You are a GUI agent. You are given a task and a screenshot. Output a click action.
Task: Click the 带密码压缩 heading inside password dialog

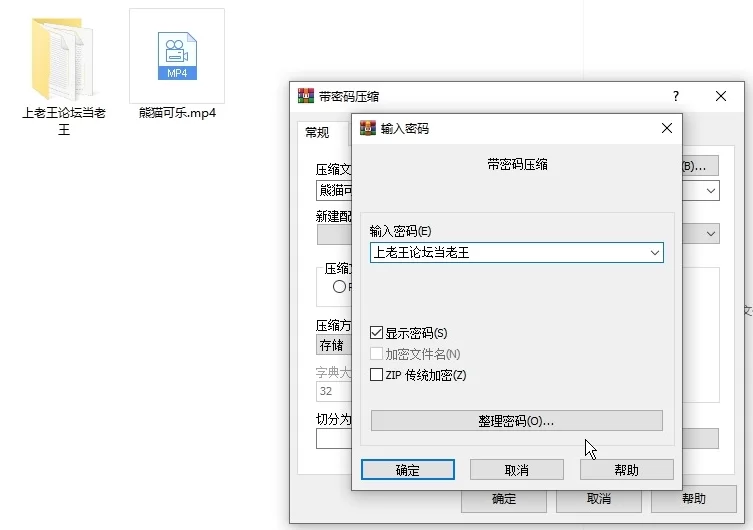[x=517, y=165]
